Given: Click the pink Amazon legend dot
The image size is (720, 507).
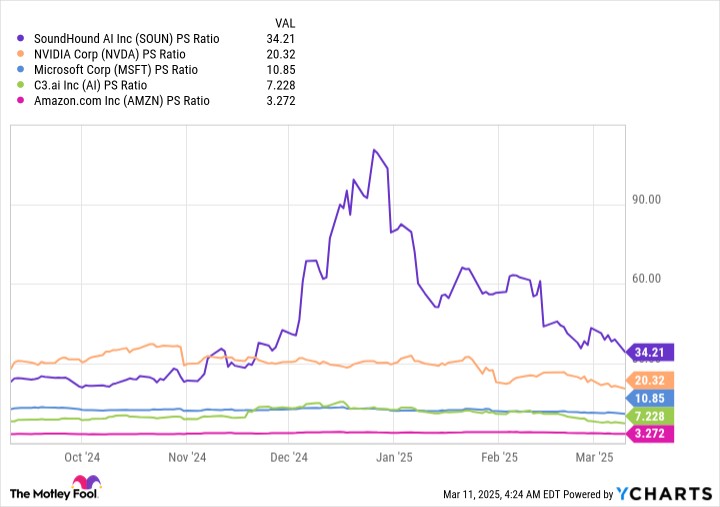Looking at the screenshot, I should click(x=20, y=101).
